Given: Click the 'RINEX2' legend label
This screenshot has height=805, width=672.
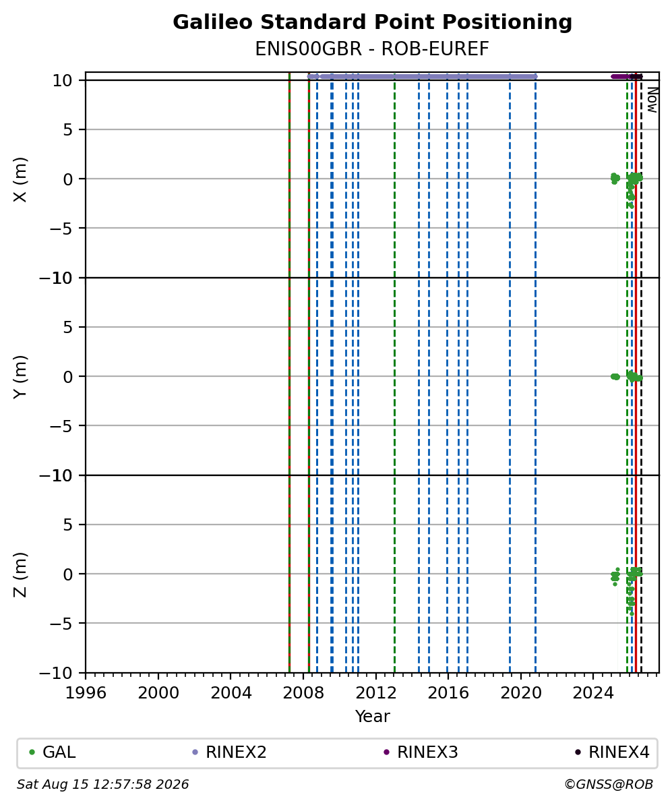Looking at the screenshot, I should point(236,752).
